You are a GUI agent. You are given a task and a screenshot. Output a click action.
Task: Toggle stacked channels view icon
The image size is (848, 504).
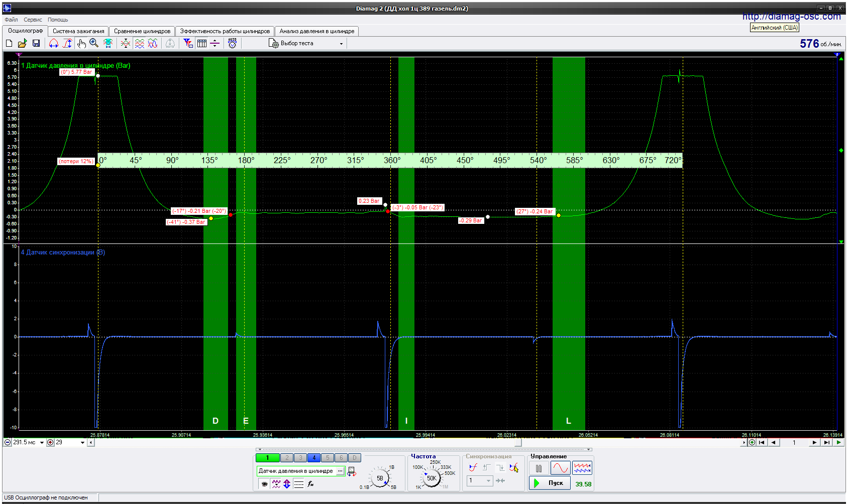[139, 44]
